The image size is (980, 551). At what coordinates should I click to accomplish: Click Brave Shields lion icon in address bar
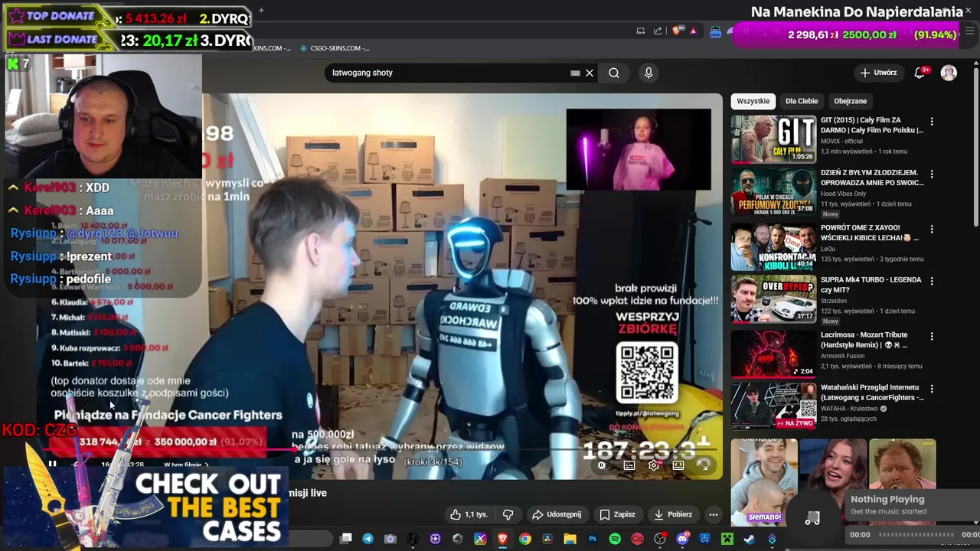pyautogui.click(x=676, y=31)
